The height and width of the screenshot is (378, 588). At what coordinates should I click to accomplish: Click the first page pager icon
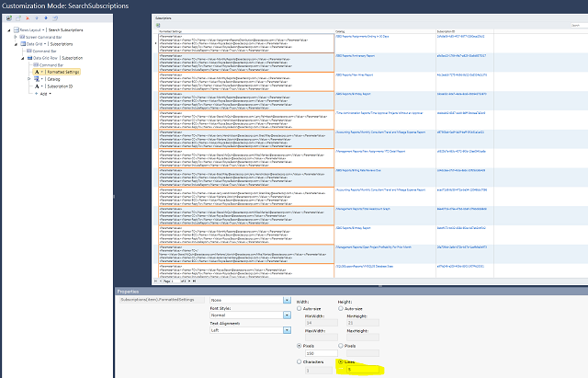coord(156,281)
